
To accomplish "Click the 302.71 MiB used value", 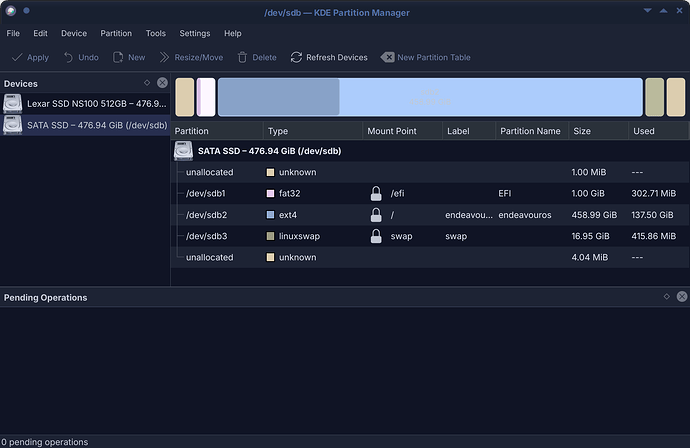I will (653, 194).
